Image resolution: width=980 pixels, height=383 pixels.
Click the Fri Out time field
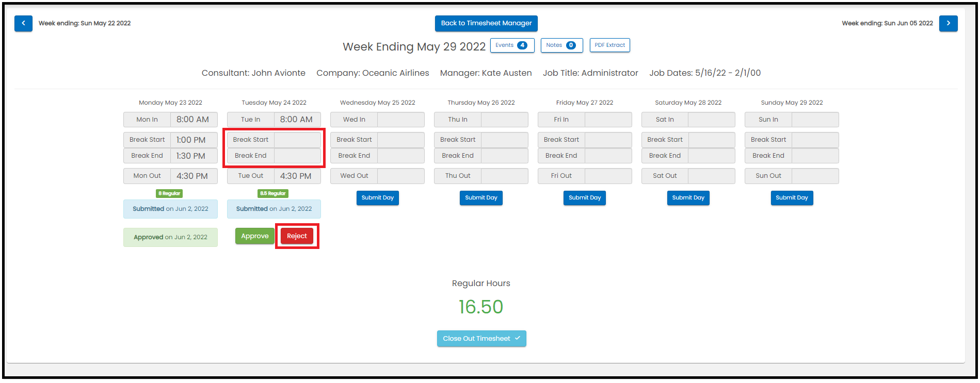(608, 176)
